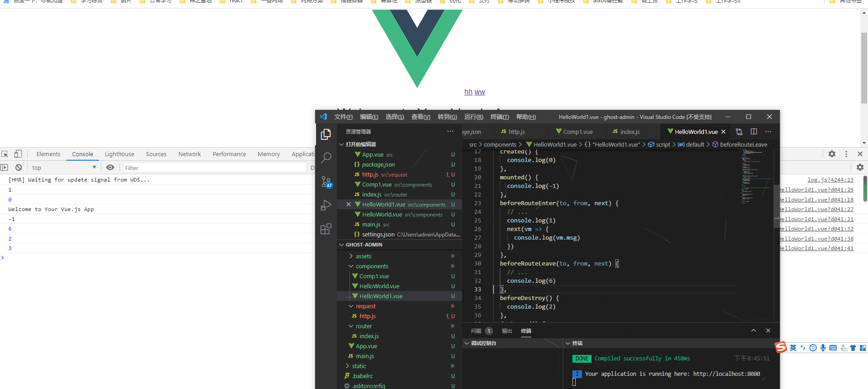Close the DevTools panel
Viewport: 868px width, 389px height.
pos(860,154)
